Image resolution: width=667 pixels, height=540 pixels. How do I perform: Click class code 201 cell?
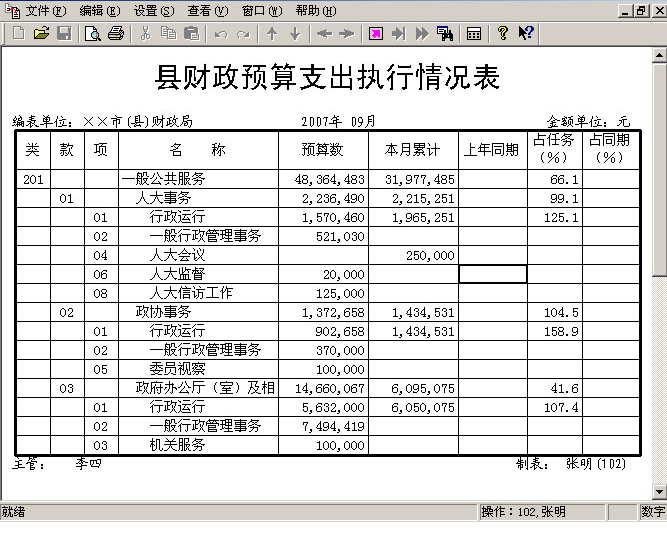33,179
